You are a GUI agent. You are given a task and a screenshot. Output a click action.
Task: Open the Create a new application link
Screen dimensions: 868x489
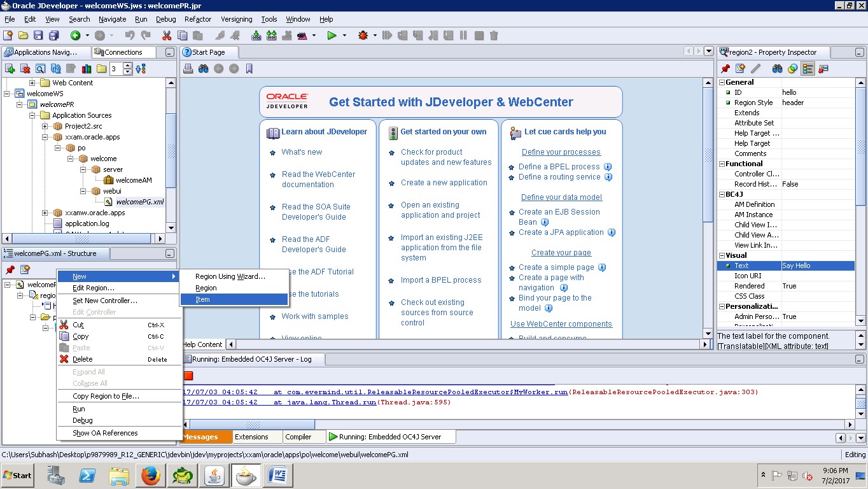pos(444,183)
